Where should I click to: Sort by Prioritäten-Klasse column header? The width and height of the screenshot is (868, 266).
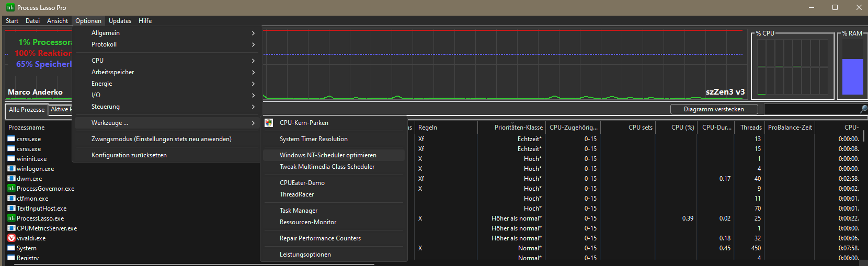click(512, 128)
